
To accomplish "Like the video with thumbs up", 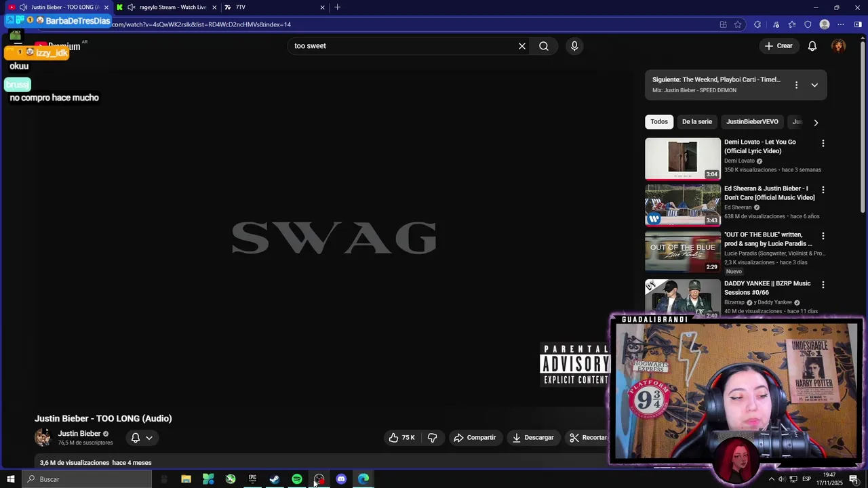I will 401,438.
